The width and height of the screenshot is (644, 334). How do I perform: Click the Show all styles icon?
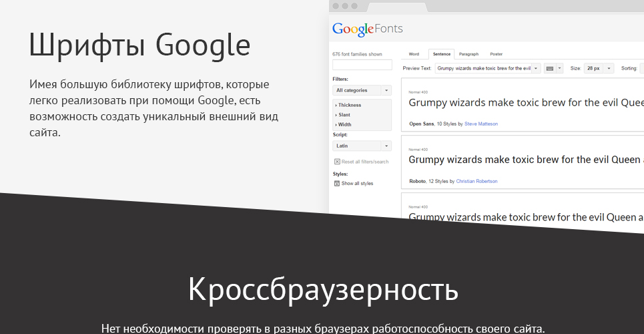pos(337,184)
